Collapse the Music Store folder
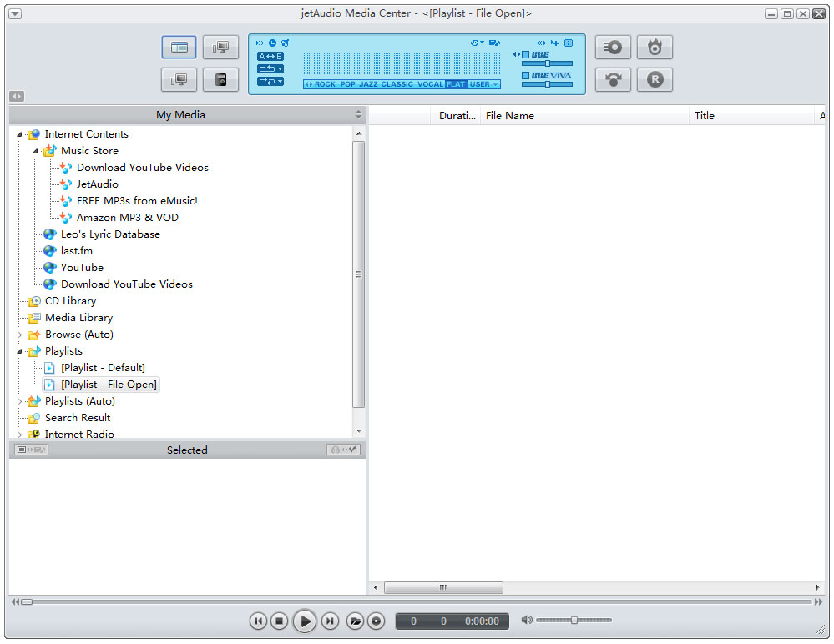Image resolution: width=834 pixels, height=644 pixels. point(34,150)
